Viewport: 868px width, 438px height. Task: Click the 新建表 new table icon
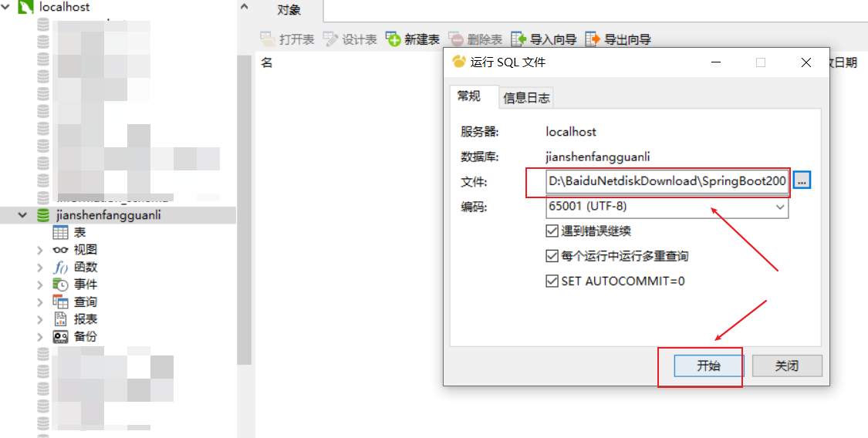(393, 39)
